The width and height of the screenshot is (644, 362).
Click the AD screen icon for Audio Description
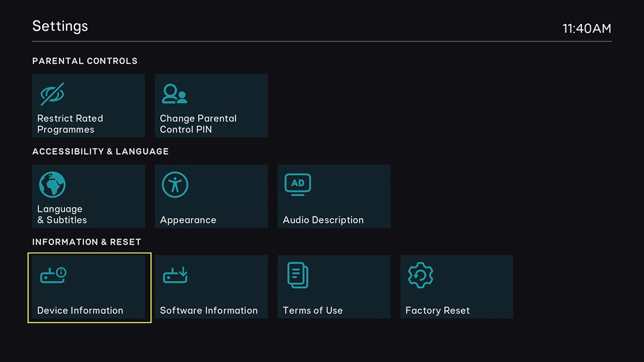click(x=298, y=185)
